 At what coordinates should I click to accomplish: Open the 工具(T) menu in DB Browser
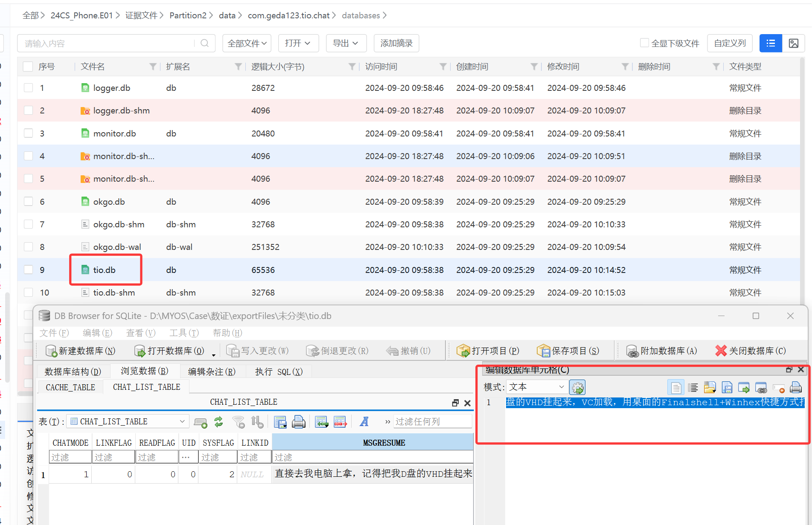tap(184, 333)
